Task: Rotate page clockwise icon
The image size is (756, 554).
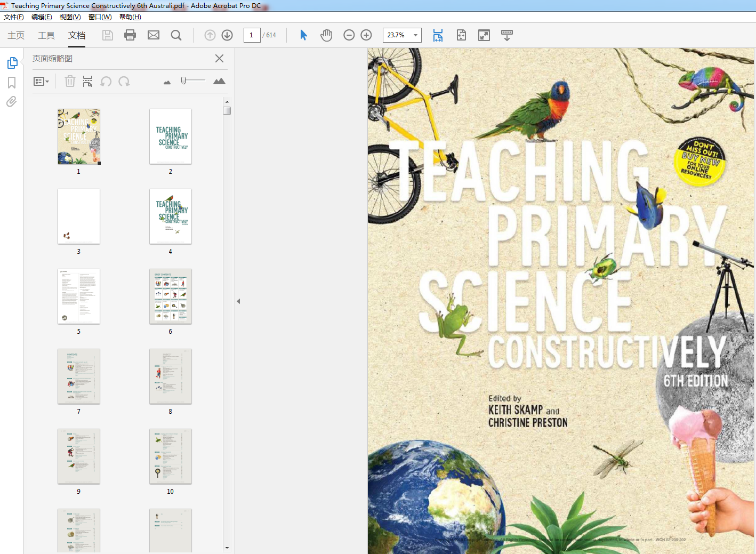Action: pos(124,81)
